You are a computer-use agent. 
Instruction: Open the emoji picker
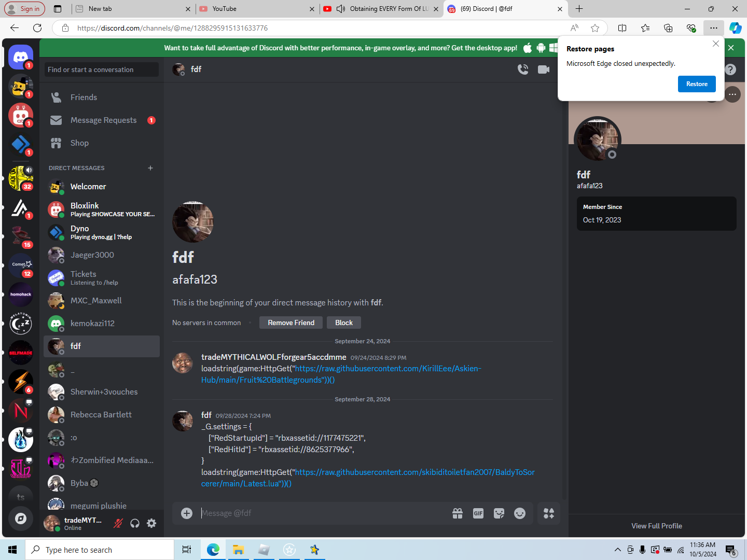(x=520, y=513)
